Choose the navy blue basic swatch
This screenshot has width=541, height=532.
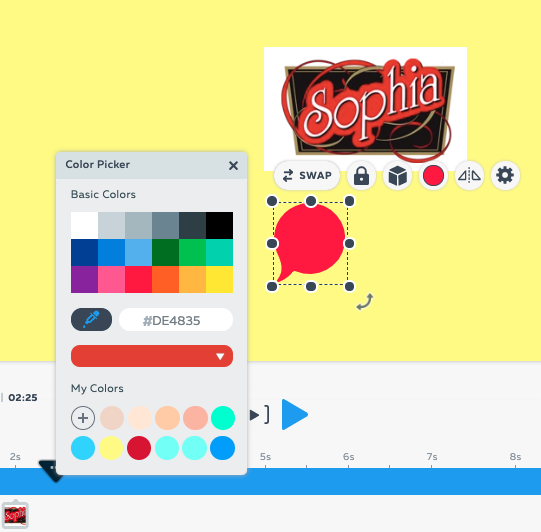85,252
